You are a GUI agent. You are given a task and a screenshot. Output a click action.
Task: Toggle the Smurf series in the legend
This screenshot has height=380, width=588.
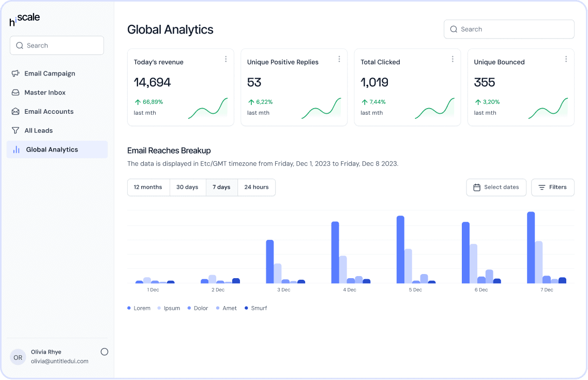256,308
